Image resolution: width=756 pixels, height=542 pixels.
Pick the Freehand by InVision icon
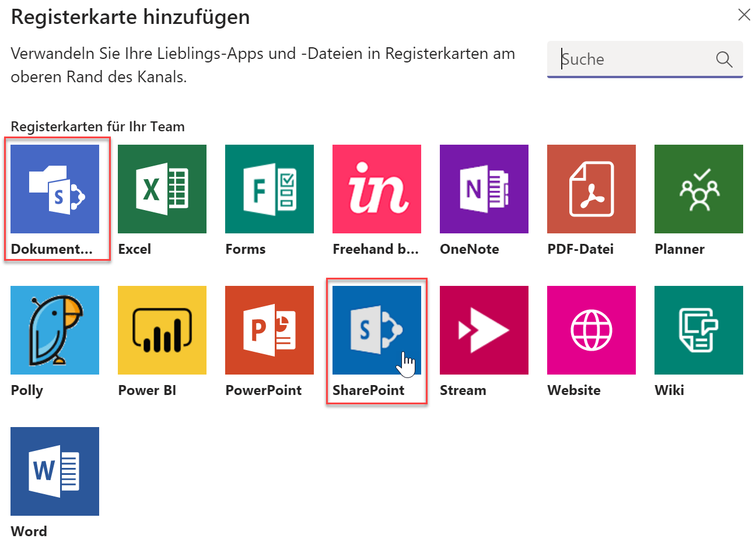pos(377,189)
